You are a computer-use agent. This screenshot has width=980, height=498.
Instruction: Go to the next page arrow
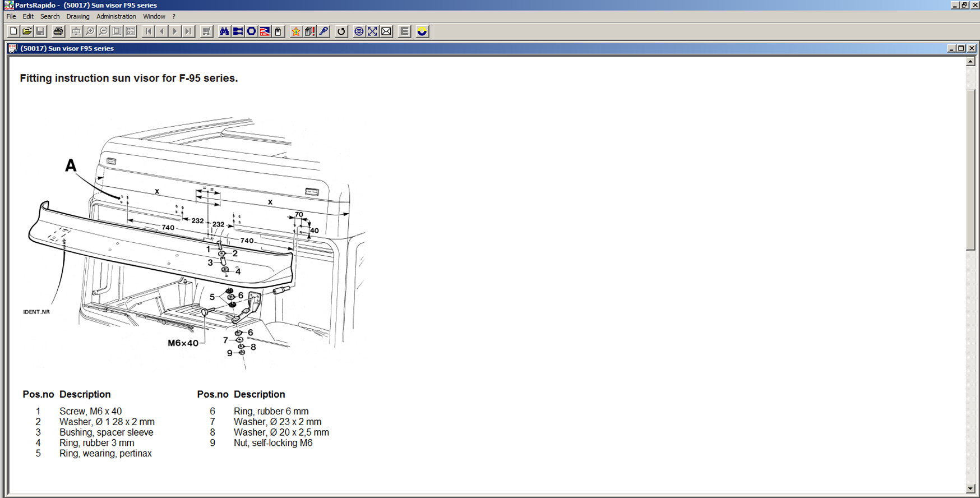pos(175,31)
